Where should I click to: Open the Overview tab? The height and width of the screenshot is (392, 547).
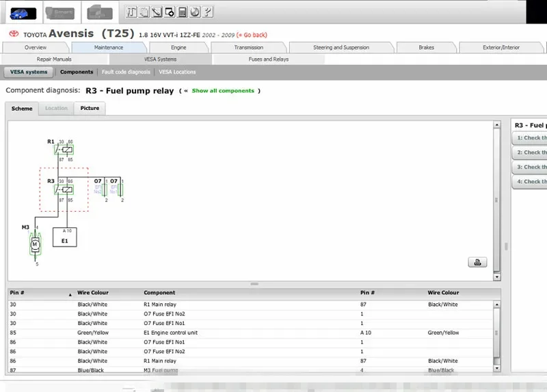(36, 47)
